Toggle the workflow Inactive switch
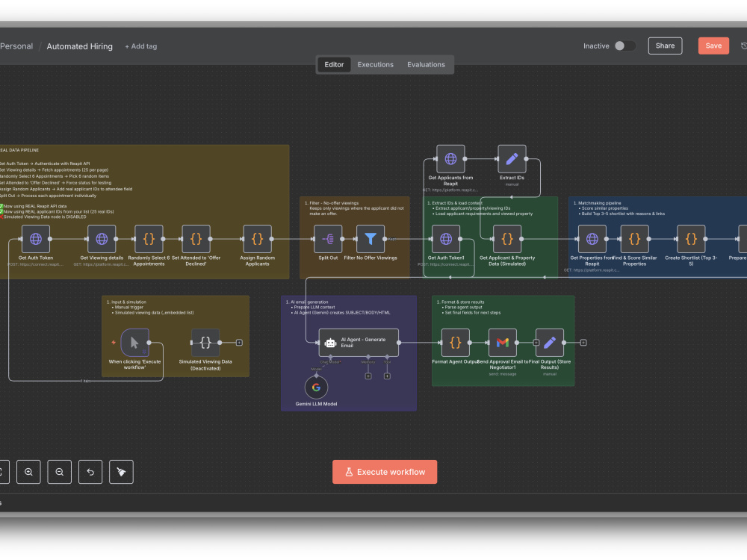 (x=624, y=46)
